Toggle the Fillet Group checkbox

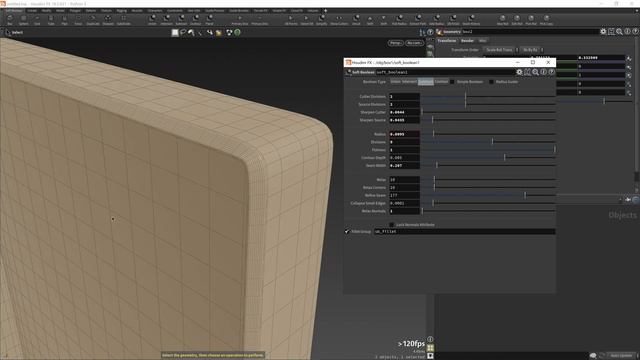point(347,231)
